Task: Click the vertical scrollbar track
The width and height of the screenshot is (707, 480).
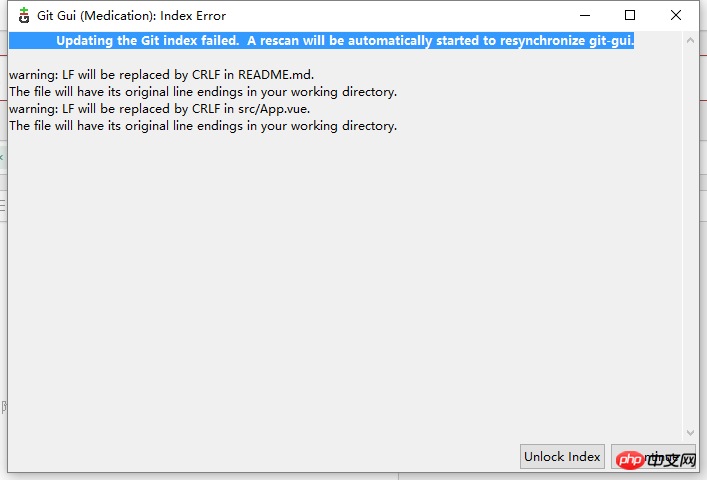Action: tap(690, 236)
